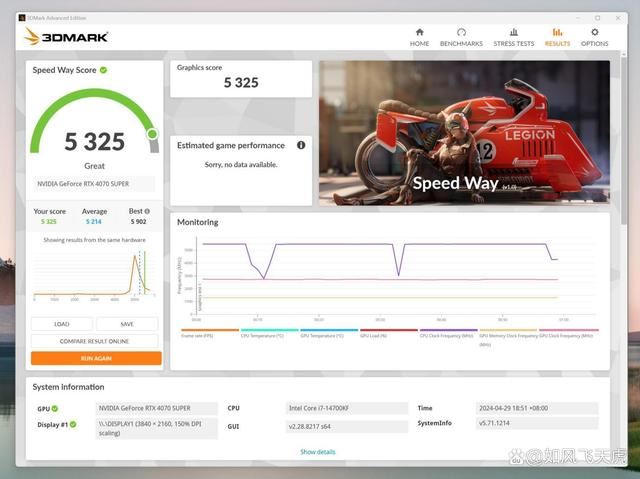Open the Options gear icon
640x479 pixels.
click(595, 32)
